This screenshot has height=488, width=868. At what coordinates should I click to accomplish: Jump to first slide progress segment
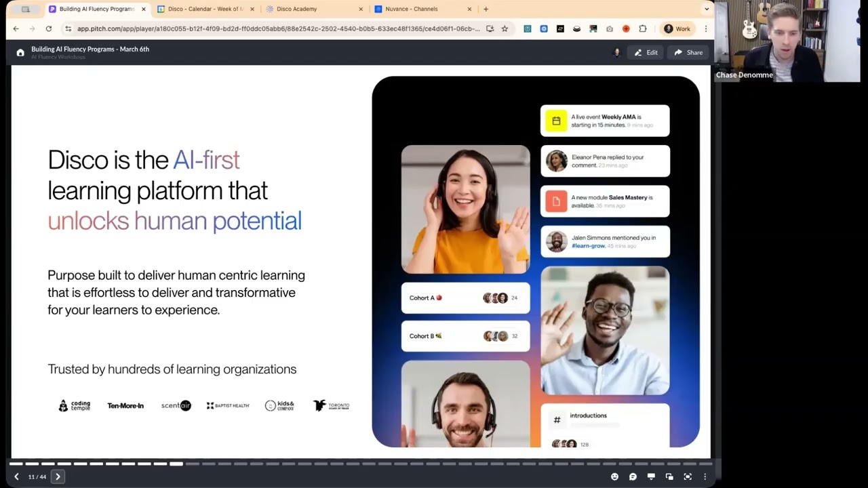(x=16, y=464)
